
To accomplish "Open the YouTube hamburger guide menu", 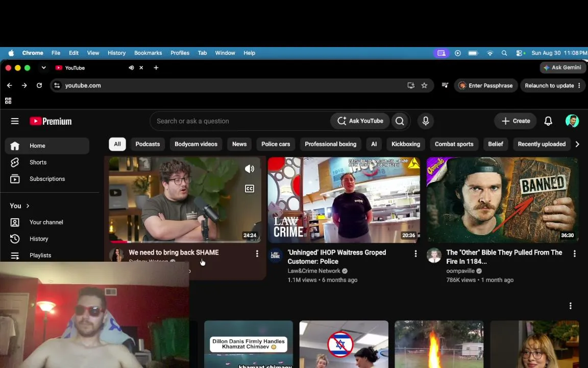I will (15, 121).
